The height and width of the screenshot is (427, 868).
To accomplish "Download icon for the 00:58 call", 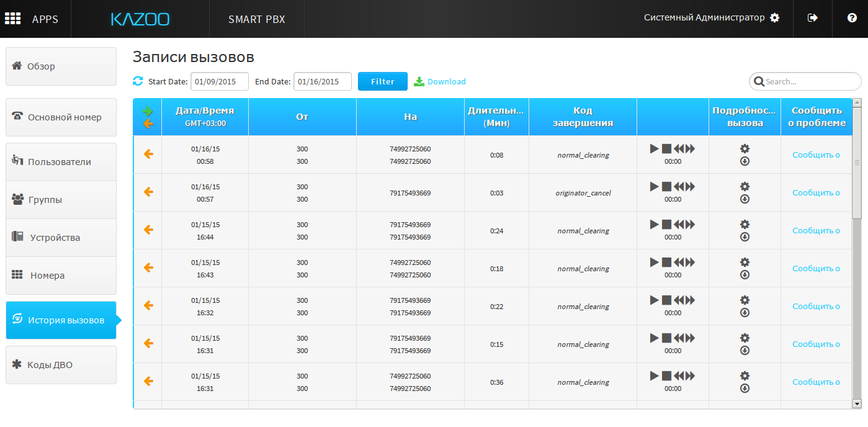I will [745, 161].
